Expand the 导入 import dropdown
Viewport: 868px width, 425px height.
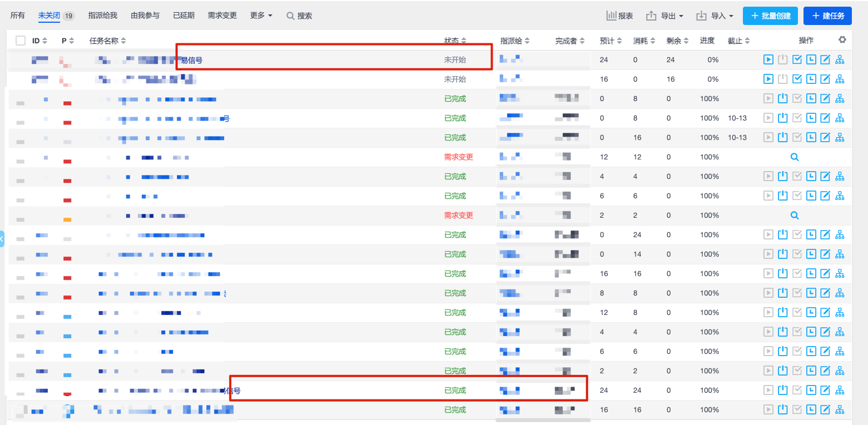click(x=715, y=16)
